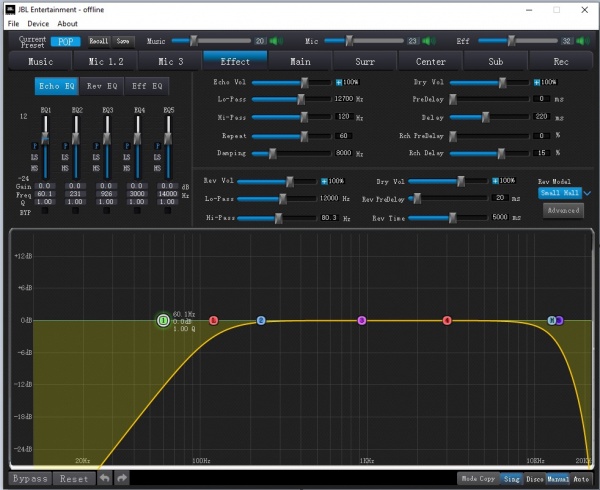Click the Advanced button
Viewport: 600px width, 490px height.
pos(562,211)
